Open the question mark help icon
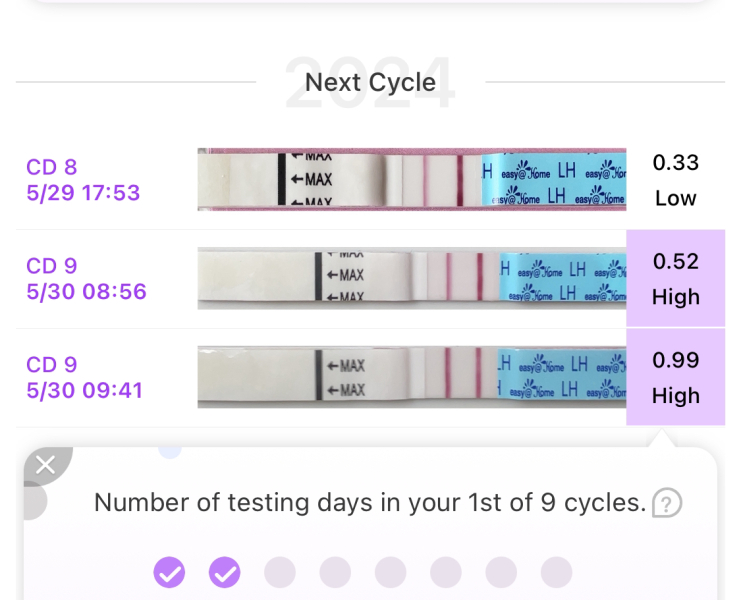The height and width of the screenshot is (600, 741). click(x=666, y=503)
